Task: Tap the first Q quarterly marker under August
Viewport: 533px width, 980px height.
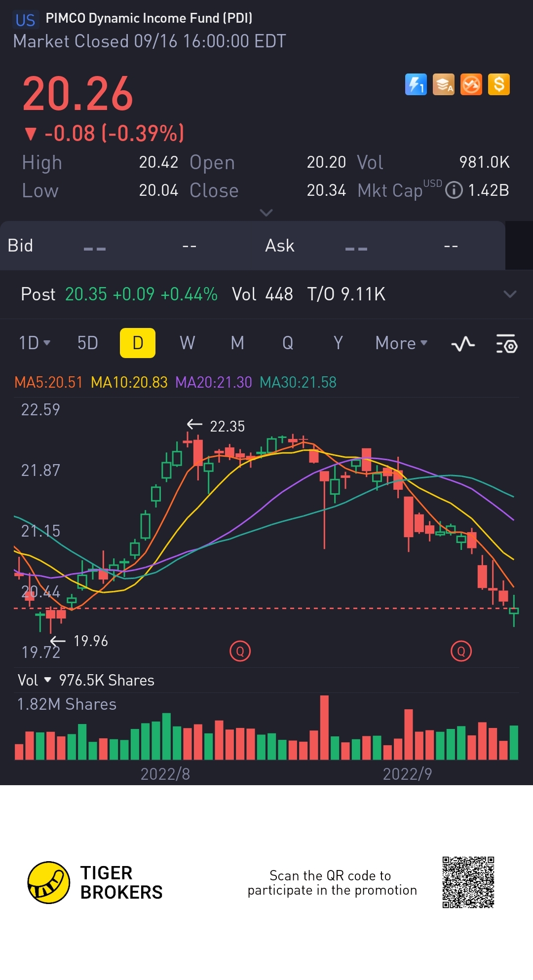Action: click(240, 651)
